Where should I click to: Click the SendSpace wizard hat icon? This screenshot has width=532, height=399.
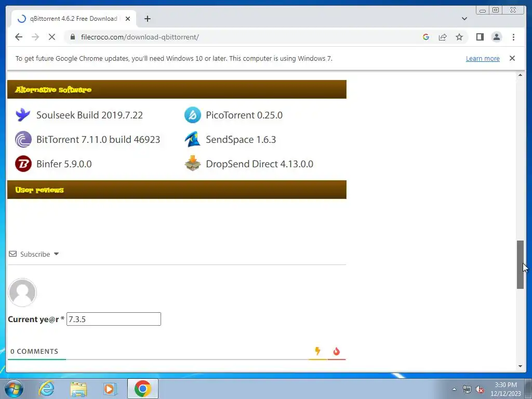[192, 139]
